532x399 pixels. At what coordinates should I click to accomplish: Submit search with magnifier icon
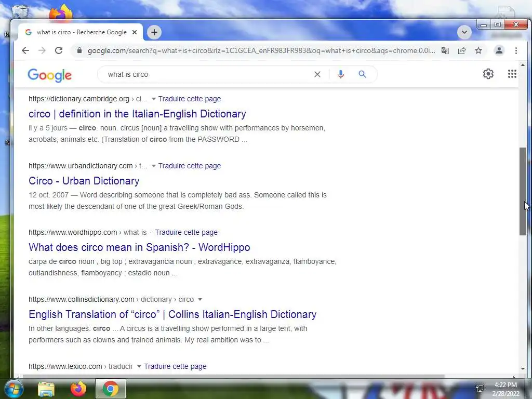tap(362, 74)
